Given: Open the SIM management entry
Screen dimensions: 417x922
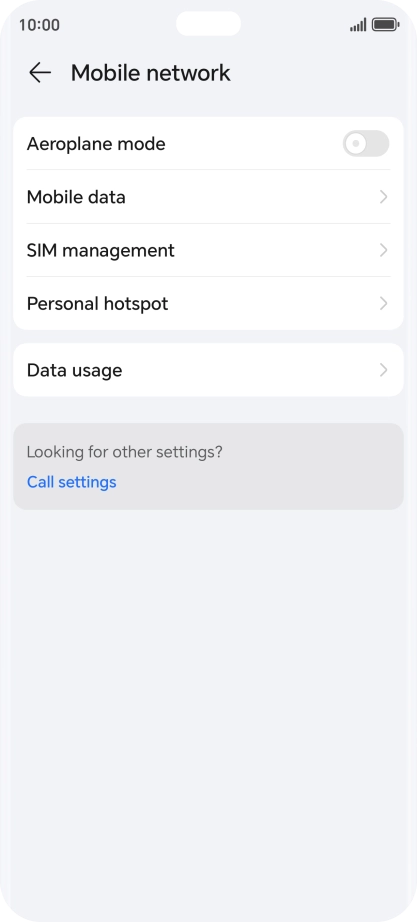Looking at the screenshot, I should pyautogui.click(x=208, y=250).
